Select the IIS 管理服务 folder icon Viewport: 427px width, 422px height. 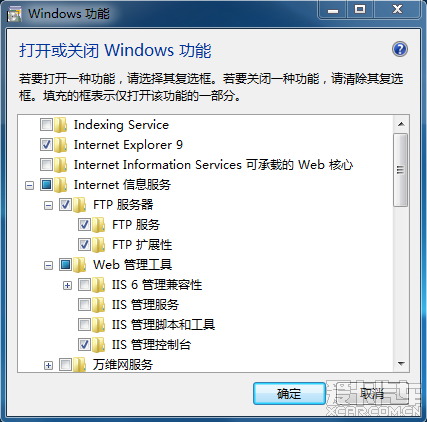click(99, 305)
